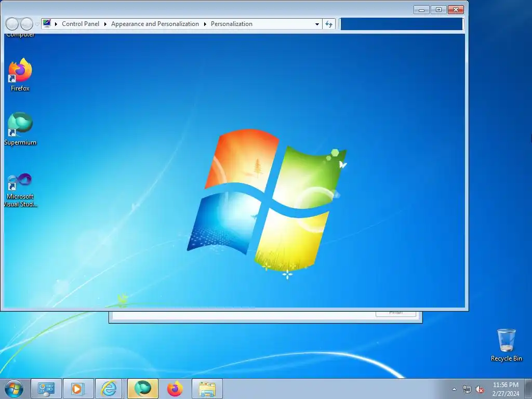Click the network status tray icon
532x399 pixels.
tap(467, 389)
